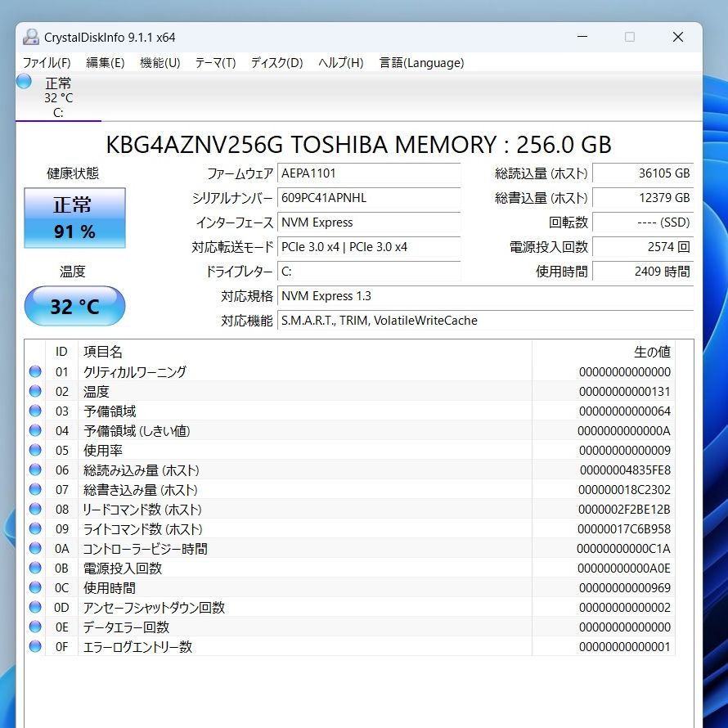Click the standard field NVM Express 1.3
Screen dimensions: 728x728
(x=486, y=296)
